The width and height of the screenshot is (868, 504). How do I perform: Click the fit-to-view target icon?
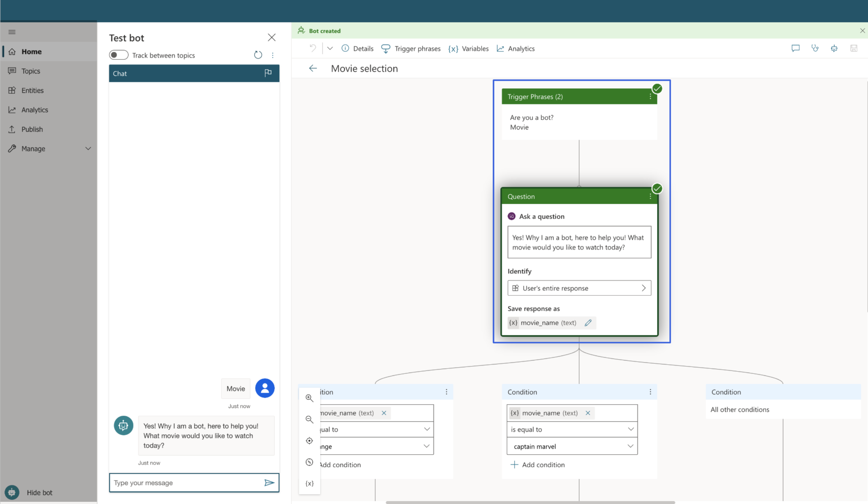(x=309, y=441)
